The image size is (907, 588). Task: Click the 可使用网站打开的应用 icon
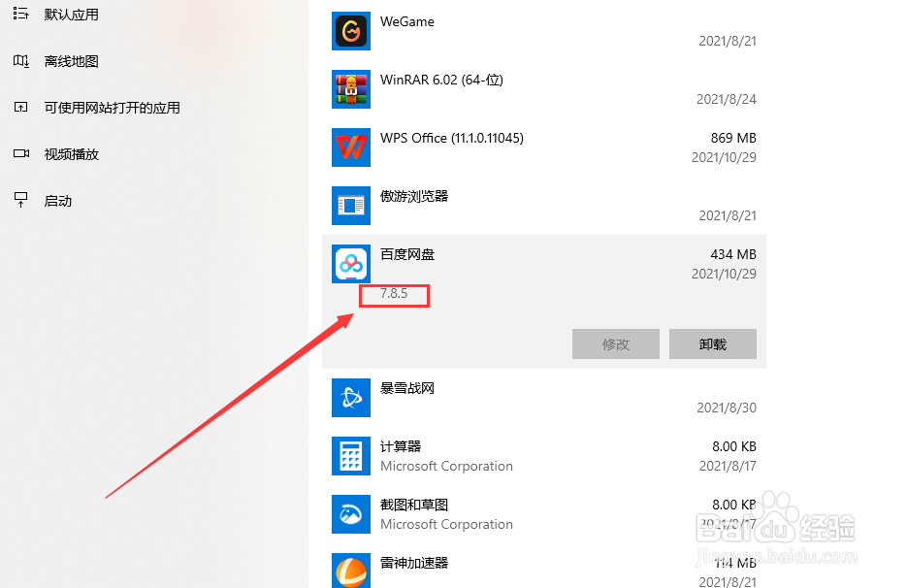click(20, 107)
